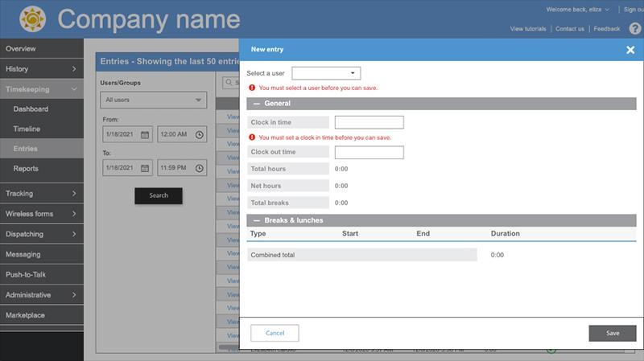The image size is (644, 361).
Task: Open the All users group dropdown
Action: pyautogui.click(x=154, y=101)
